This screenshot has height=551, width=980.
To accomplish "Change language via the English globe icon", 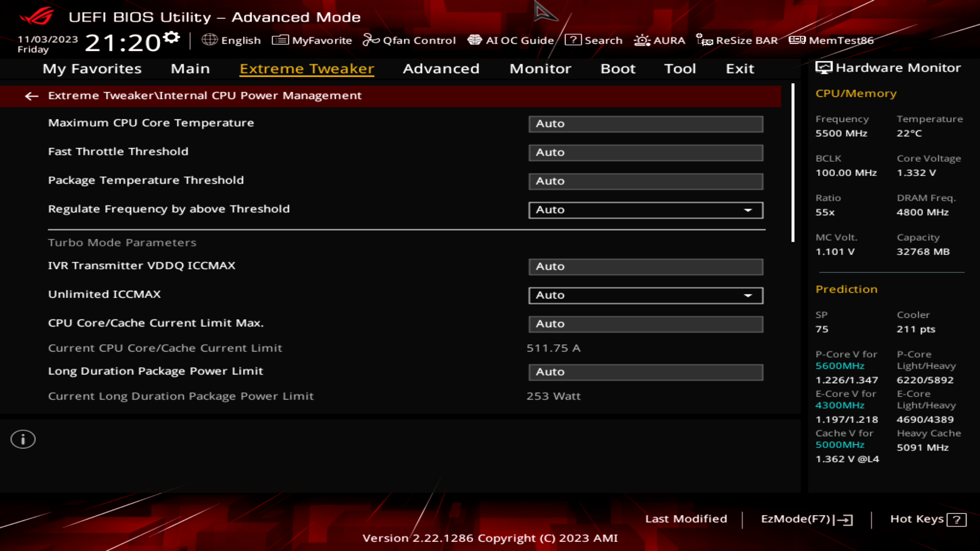I will pyautogui.click(x=232, y=40).
